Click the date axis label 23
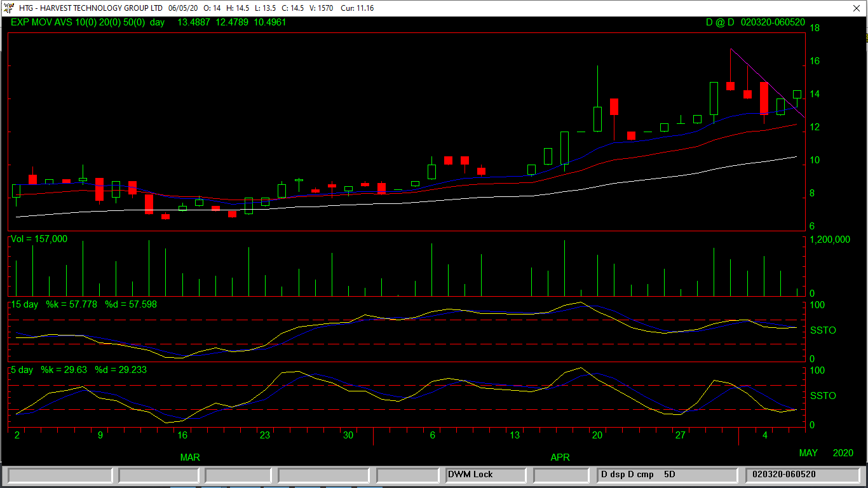Image resolution: width=868 pixels, height=488 pixels. 264,436
